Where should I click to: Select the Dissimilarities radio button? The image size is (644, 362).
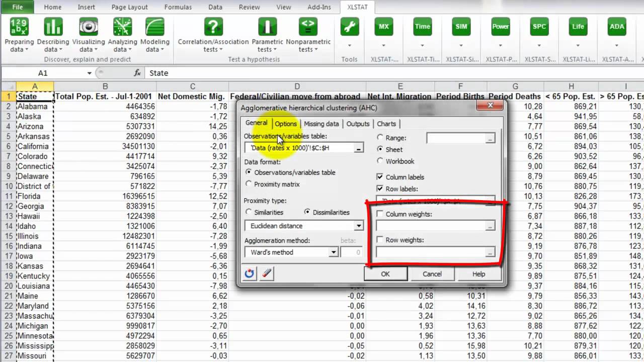[x=307, y=212]
